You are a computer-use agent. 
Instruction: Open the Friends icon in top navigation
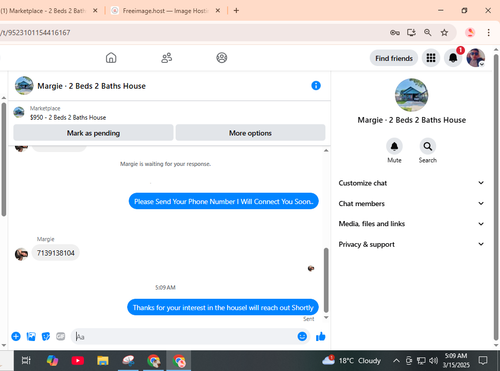(x=166, y=58)
